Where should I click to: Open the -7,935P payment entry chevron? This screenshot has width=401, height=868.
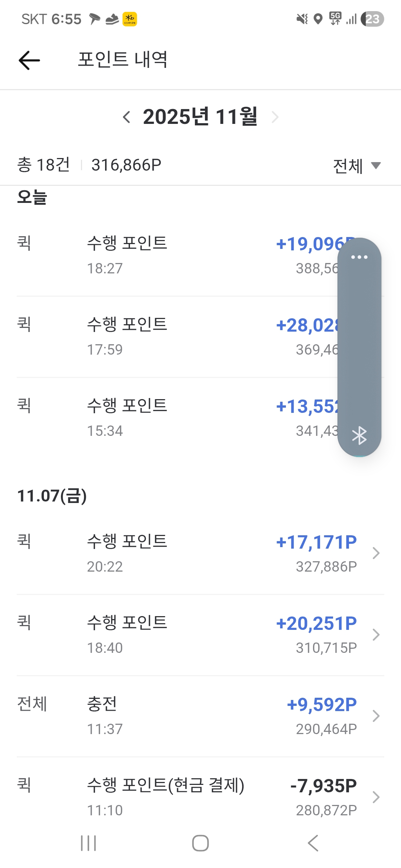(x=376, y=797)
